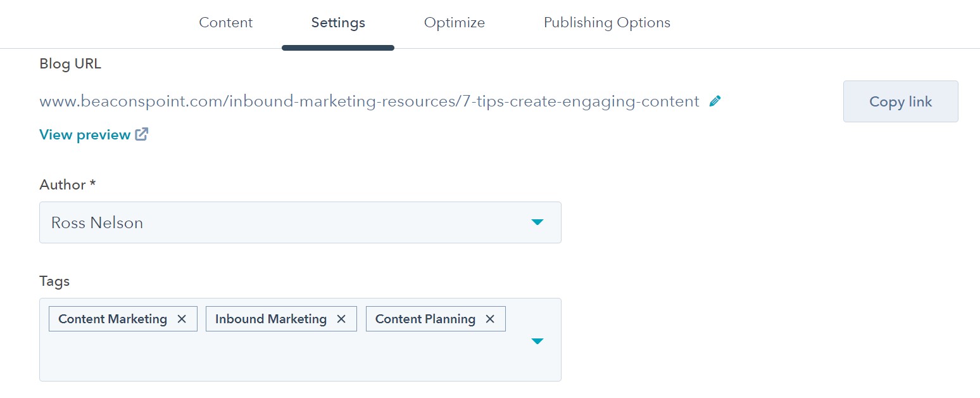The width and height of the screenshot is (980, 398).
Task: Switch to the Optimize tab
Action: (455, 23)
